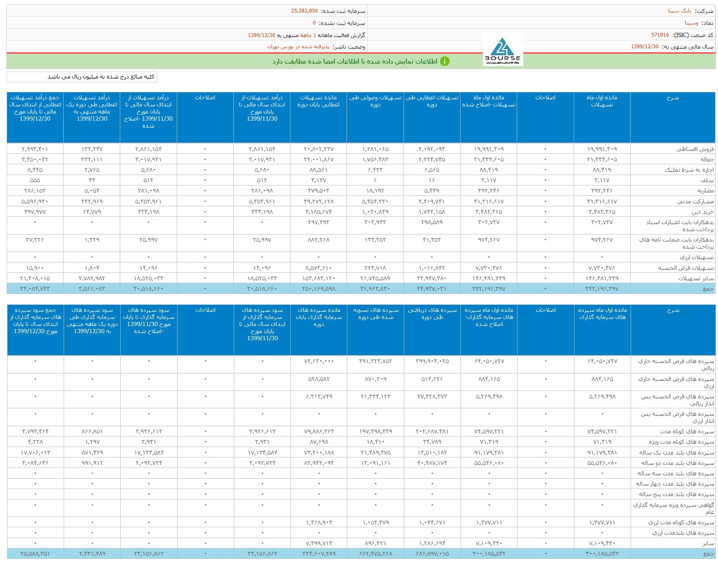Image resolution: width=718 pixels, height=588 pixels.
Task: Select the 'سایر' row label in deposits table
Action: click(x=708, y=543)
